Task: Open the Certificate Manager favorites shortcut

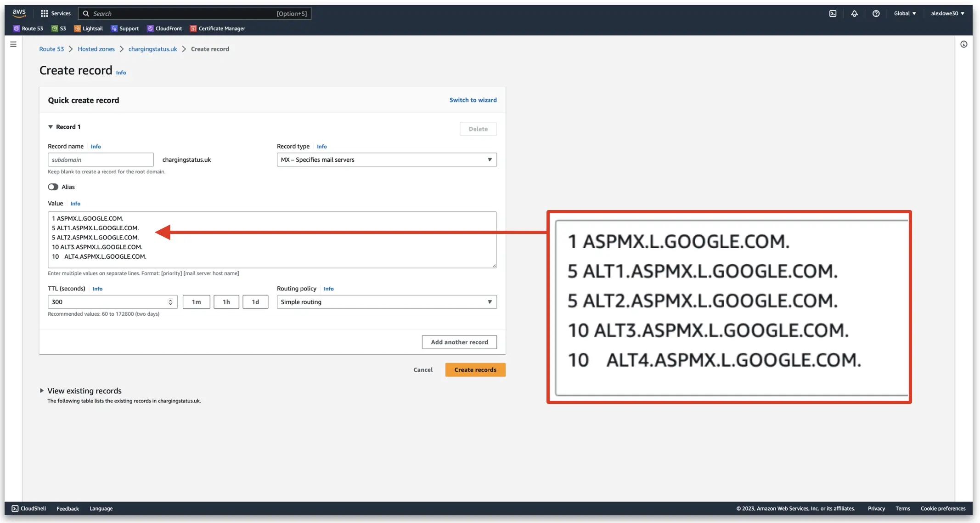Action: tap(218, 28)
